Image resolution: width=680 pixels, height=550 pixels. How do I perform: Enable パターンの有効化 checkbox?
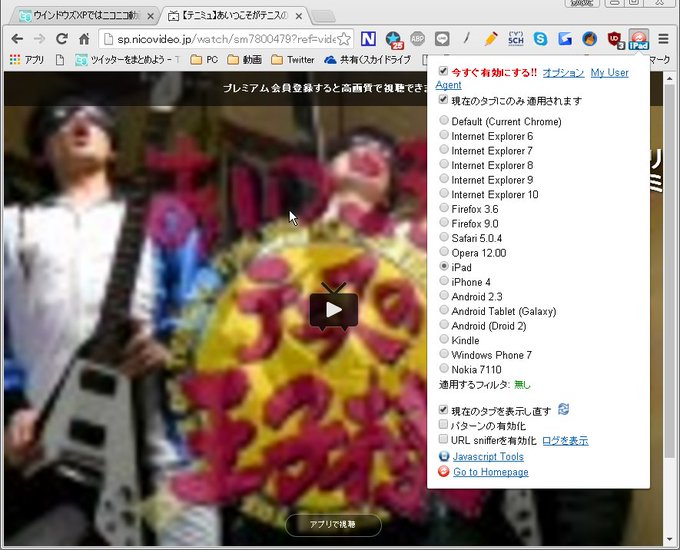tap(443, 424)
